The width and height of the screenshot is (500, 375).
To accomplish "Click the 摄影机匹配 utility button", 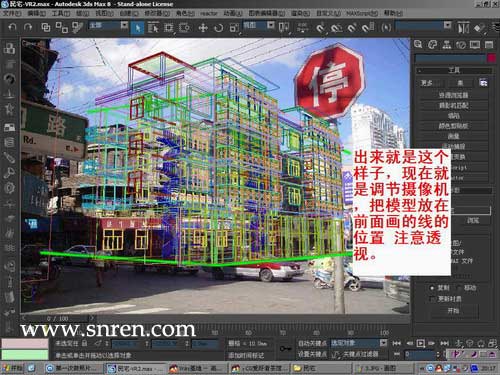I will 453,106.
